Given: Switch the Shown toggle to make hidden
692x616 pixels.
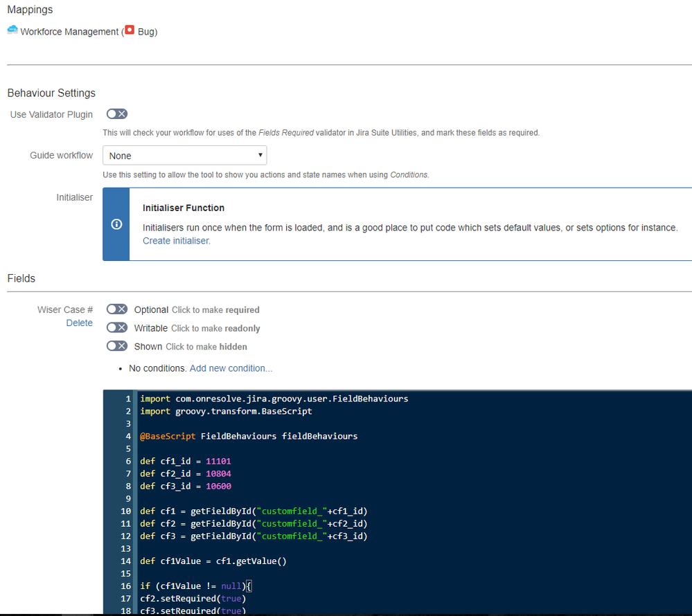Looking at the screenshot, I should click(116, 346).
